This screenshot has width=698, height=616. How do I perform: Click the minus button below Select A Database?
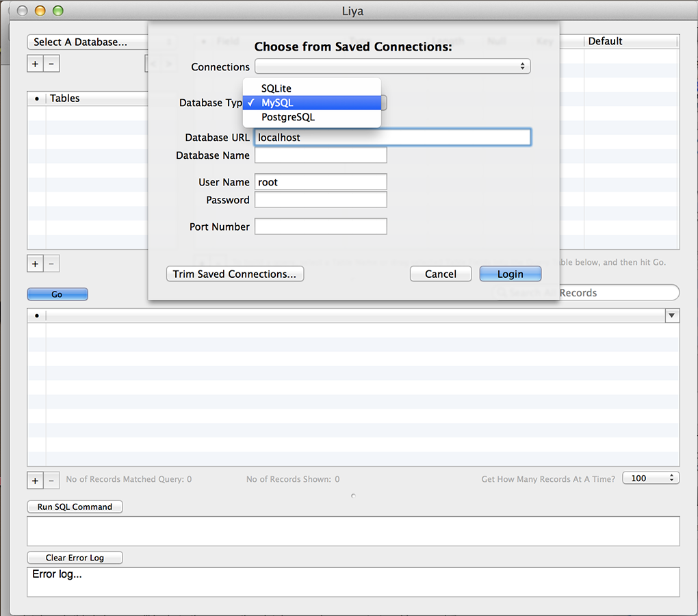(51, 64)
